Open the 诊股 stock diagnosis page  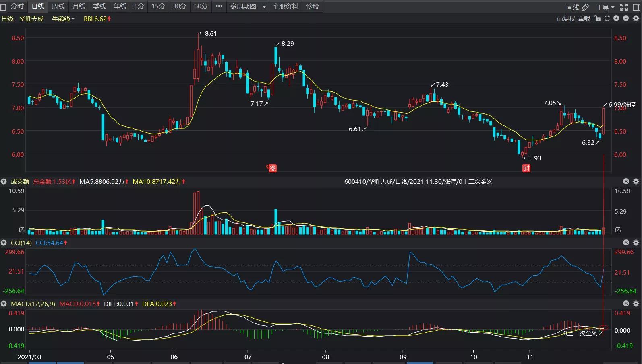(313, 6)
